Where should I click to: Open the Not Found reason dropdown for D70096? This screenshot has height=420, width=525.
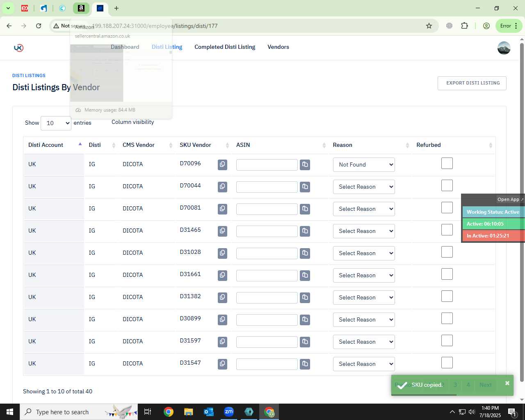364,164
